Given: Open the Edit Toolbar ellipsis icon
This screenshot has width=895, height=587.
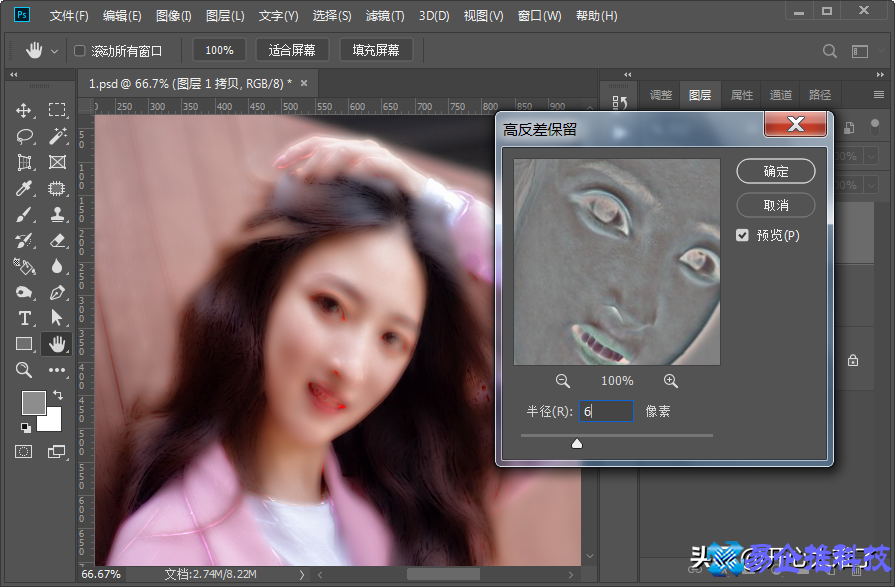Looking at the screenshot, I should click(57, 370).
